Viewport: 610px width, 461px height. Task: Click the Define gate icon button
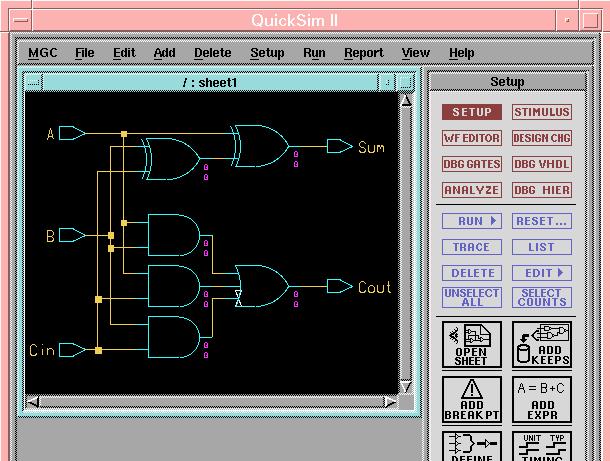472,445
